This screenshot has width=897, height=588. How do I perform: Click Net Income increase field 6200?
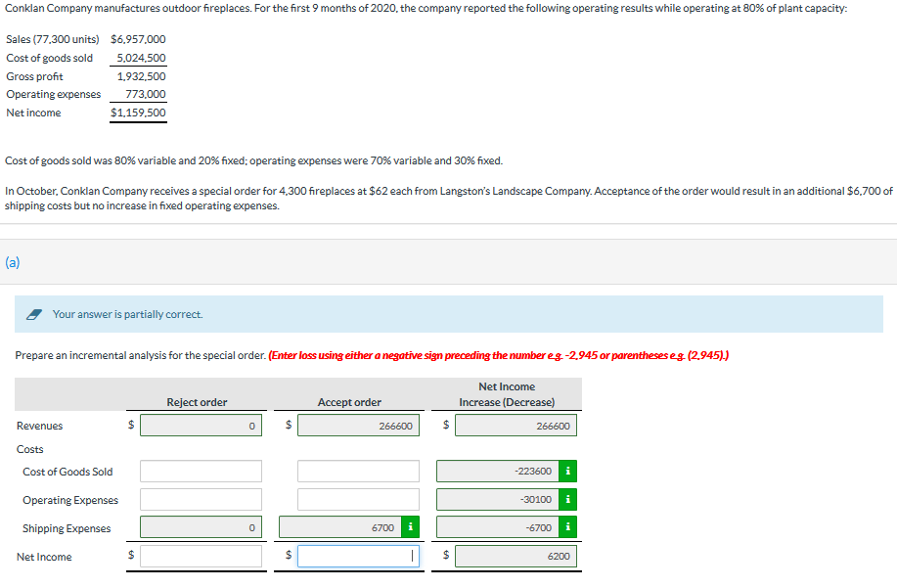516,556
